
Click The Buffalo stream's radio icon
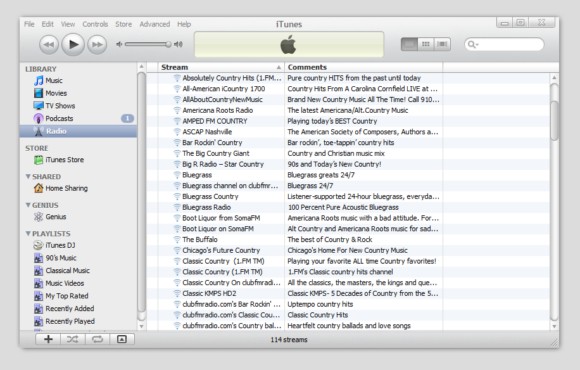[x=177, y=240]
